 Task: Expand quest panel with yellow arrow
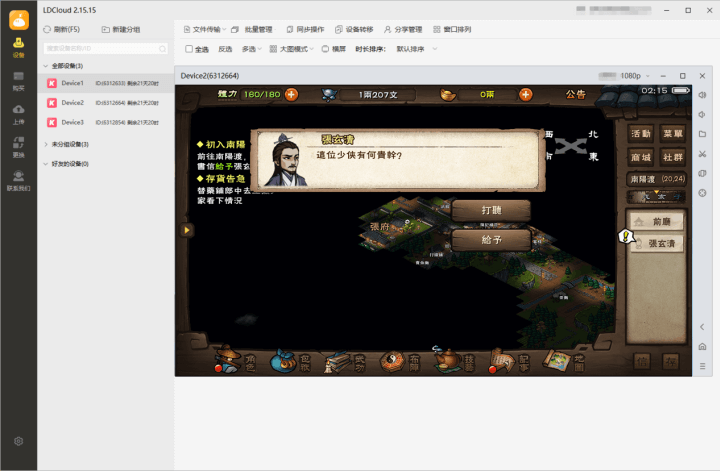point(187,230)
